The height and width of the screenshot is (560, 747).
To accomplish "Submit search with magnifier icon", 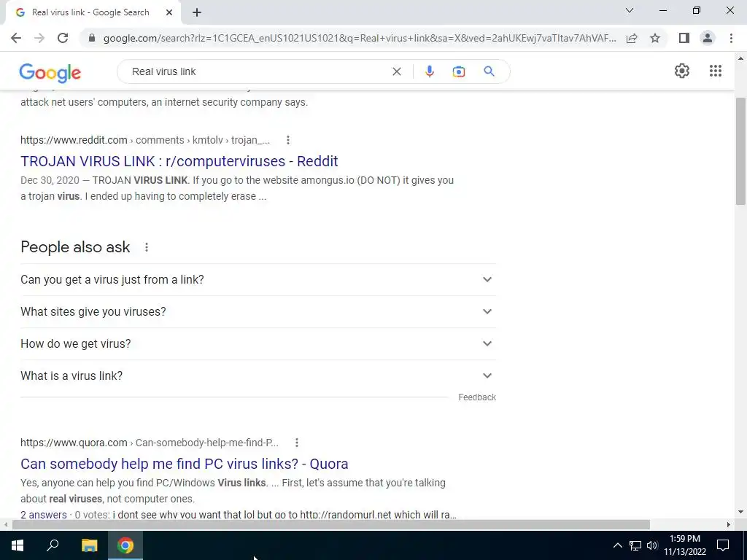I will click(489, 71).
